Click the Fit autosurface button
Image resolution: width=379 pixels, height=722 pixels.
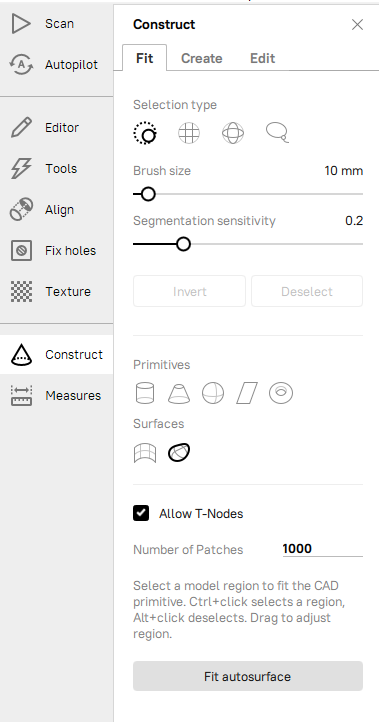tap(248, 676)
